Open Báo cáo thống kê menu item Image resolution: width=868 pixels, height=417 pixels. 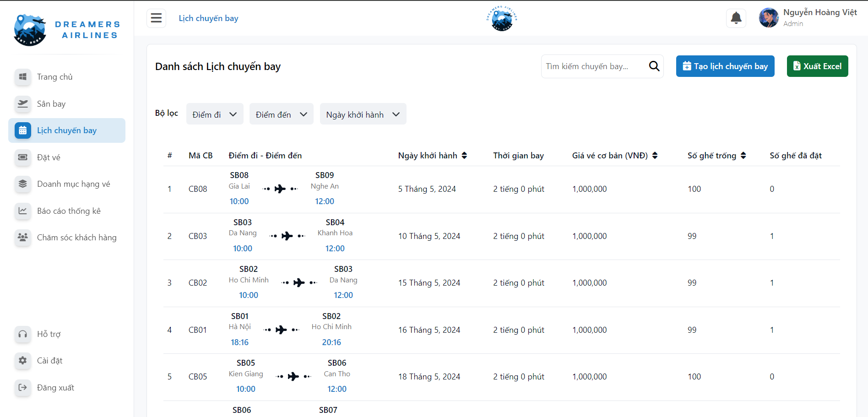click(67, 211)
